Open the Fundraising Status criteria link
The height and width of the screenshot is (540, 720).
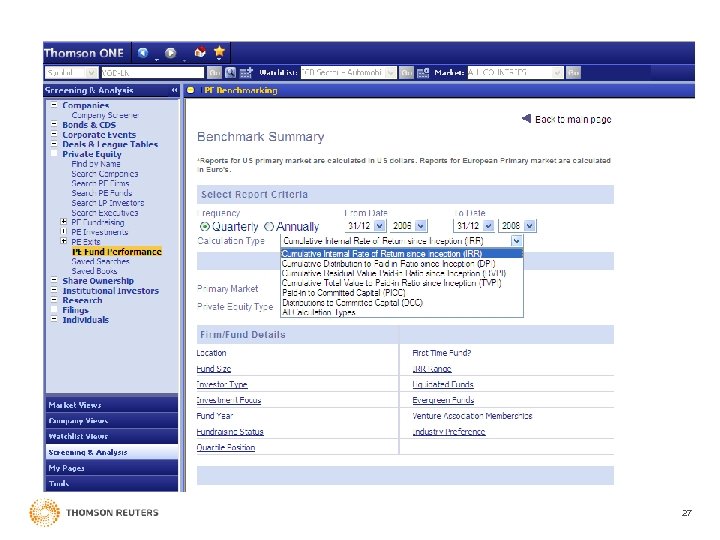[230, 432]
